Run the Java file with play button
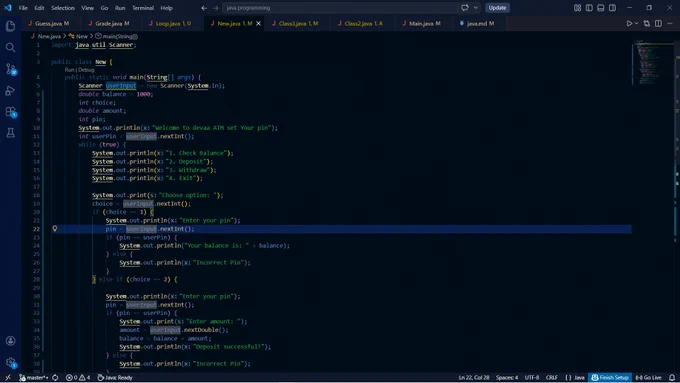Viewport: 680px width, 383px height. point(629,23)
